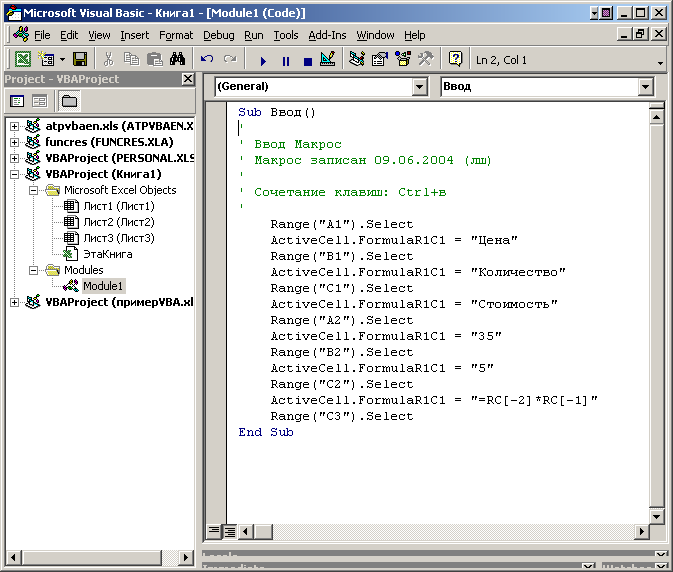This screenshot has height=572, width=673.
Task: Open the Window menu
Action: [x=375, y=35]
